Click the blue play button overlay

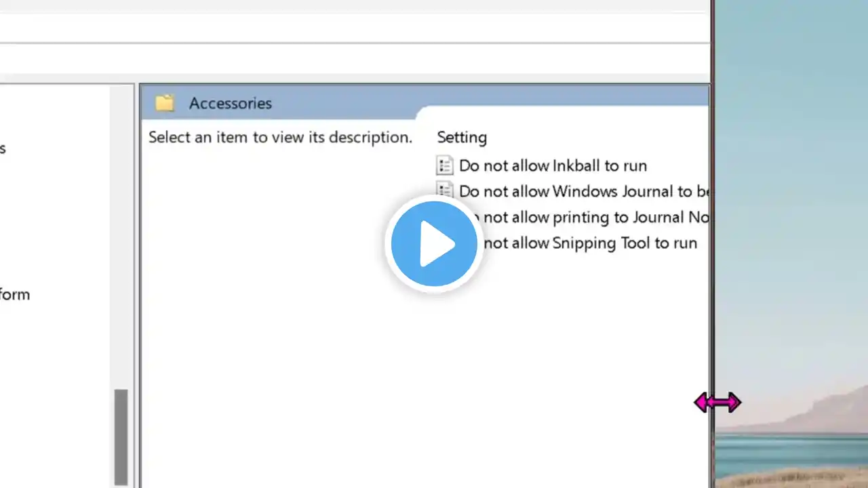tap(434, 243)
